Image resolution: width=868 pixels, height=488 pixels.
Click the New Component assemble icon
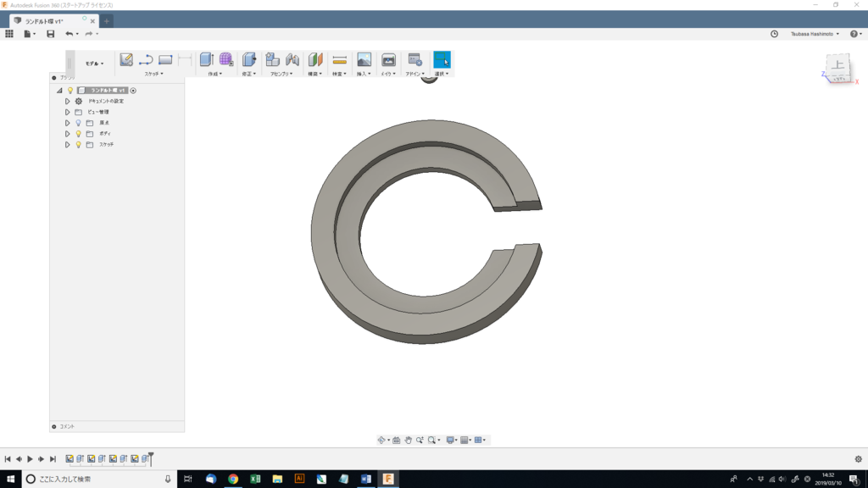pos(272,60)
